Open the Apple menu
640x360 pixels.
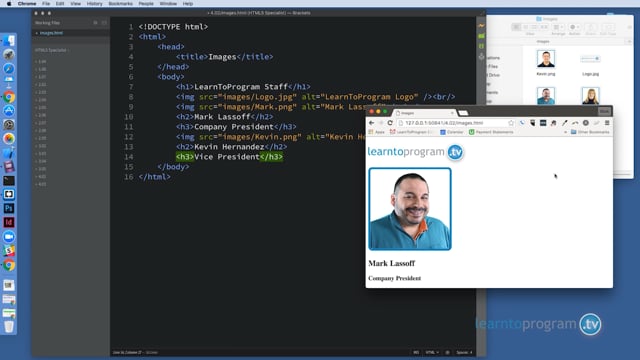click(9, 4)
